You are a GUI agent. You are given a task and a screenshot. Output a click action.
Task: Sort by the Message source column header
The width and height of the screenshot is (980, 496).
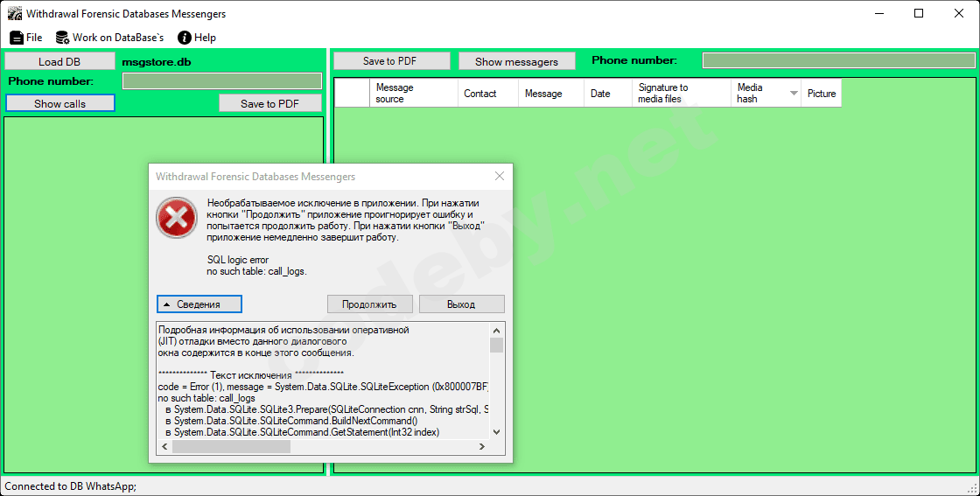(414, 93)
